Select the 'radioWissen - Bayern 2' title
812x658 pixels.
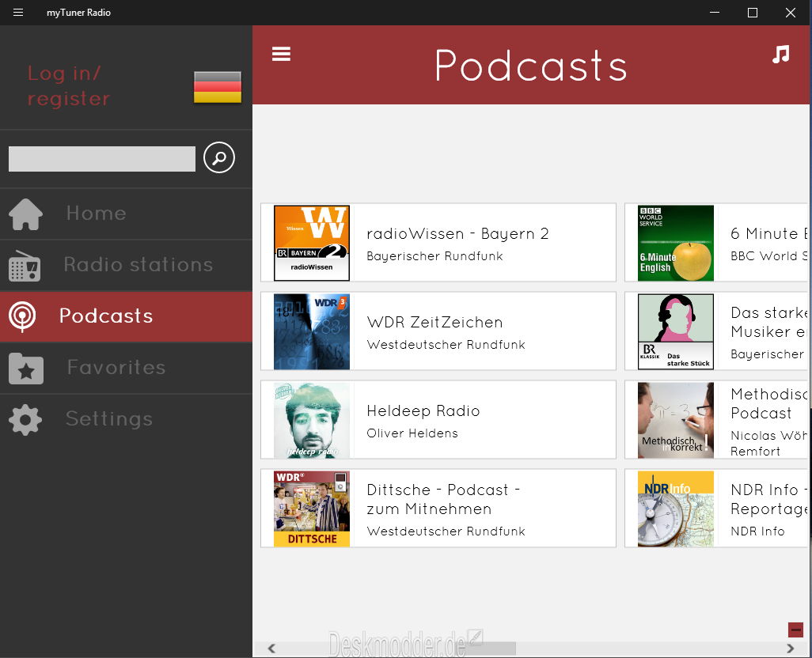pyautogui.click(x=457, y=234)
